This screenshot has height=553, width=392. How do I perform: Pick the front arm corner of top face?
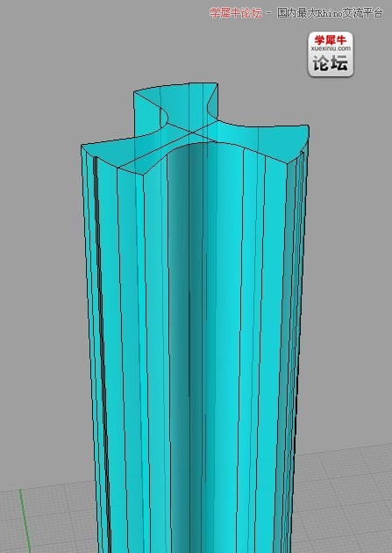tap(143, 174)
